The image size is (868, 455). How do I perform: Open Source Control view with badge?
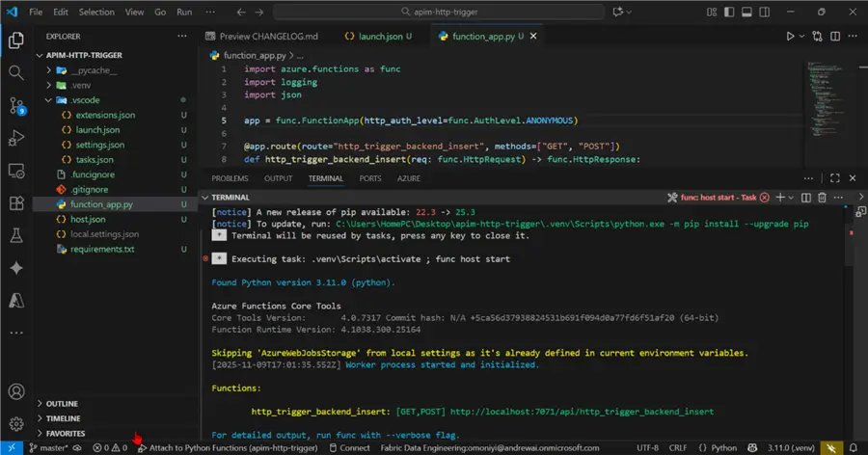pyautogui.click(x=16, y=105)
